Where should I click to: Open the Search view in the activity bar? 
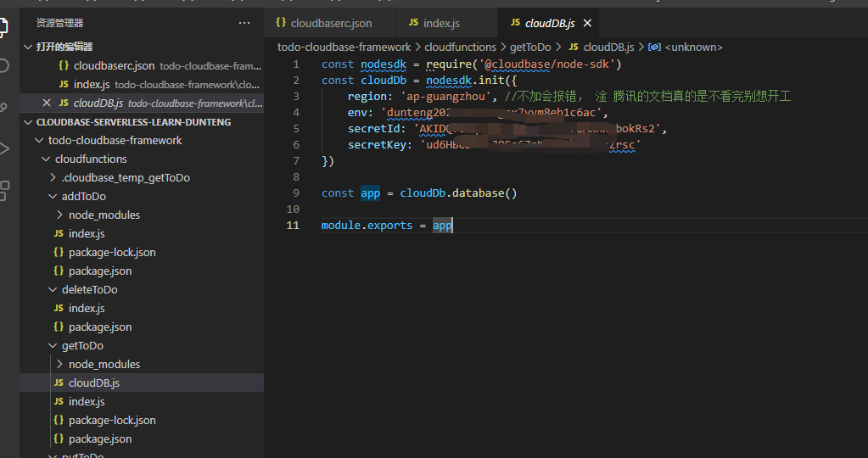(x=4, y=65)
